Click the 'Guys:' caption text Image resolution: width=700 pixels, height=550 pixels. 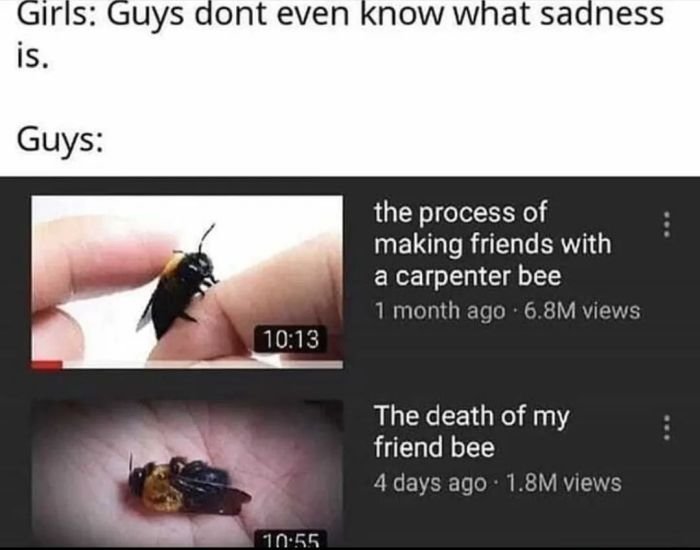pos(60,140)
